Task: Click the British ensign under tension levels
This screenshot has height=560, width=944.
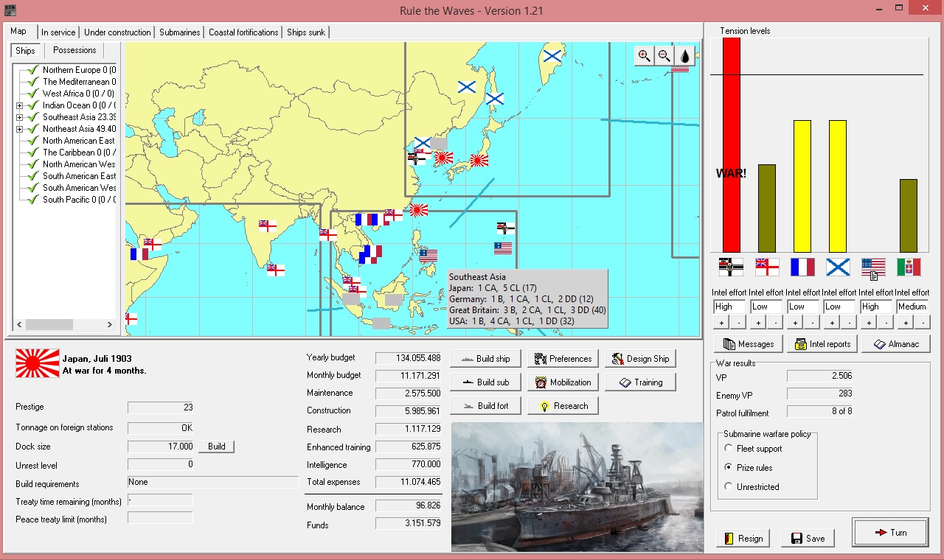Action: [x=766, y=266]
